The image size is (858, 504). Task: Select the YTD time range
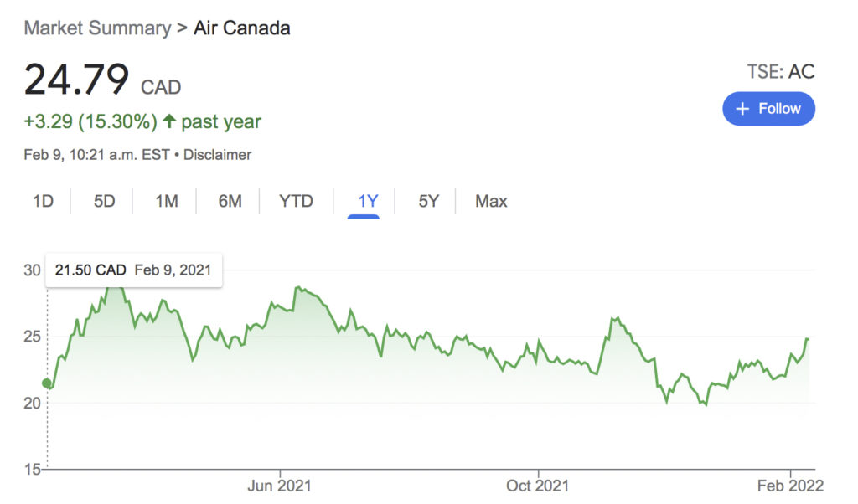[x=295, y=201]
